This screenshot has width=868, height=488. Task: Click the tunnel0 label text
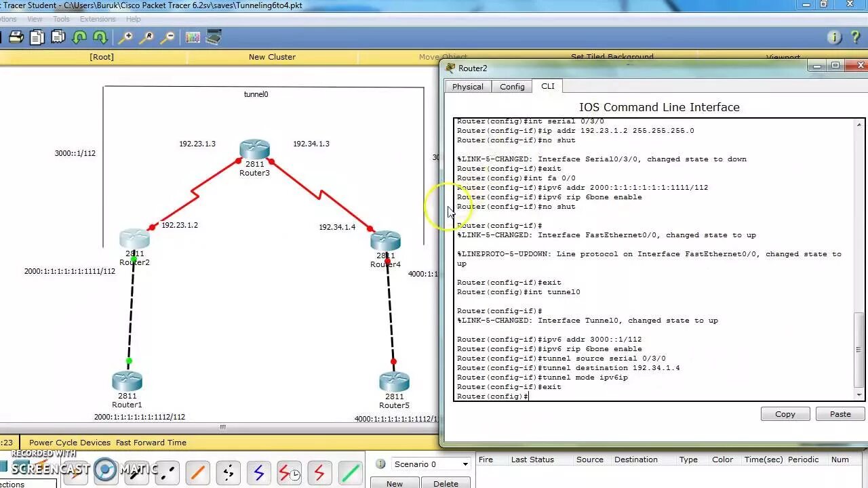click(256, 94)
